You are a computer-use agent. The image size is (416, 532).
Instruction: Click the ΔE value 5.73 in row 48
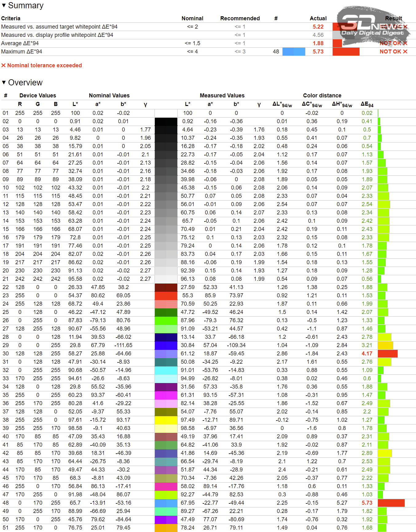click(x=367, y=503)
